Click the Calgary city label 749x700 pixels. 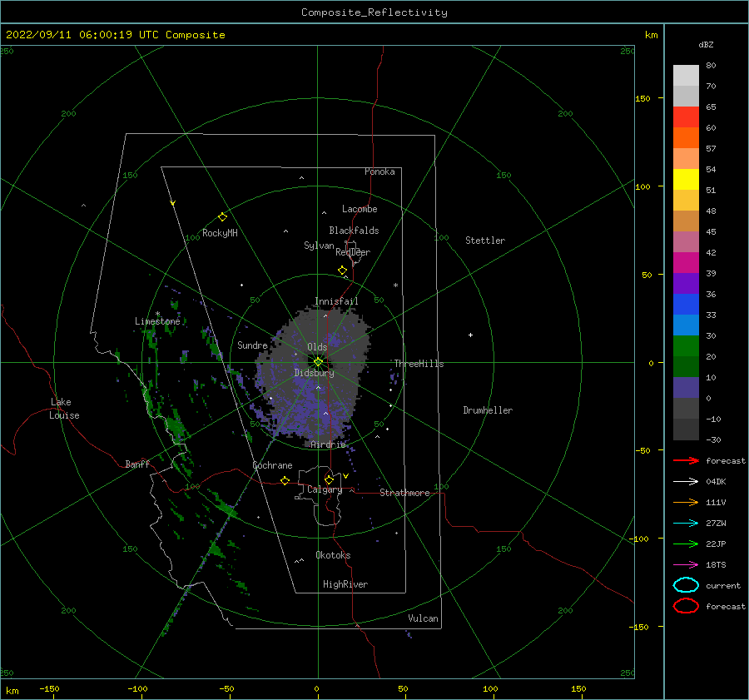coord(325,489)
